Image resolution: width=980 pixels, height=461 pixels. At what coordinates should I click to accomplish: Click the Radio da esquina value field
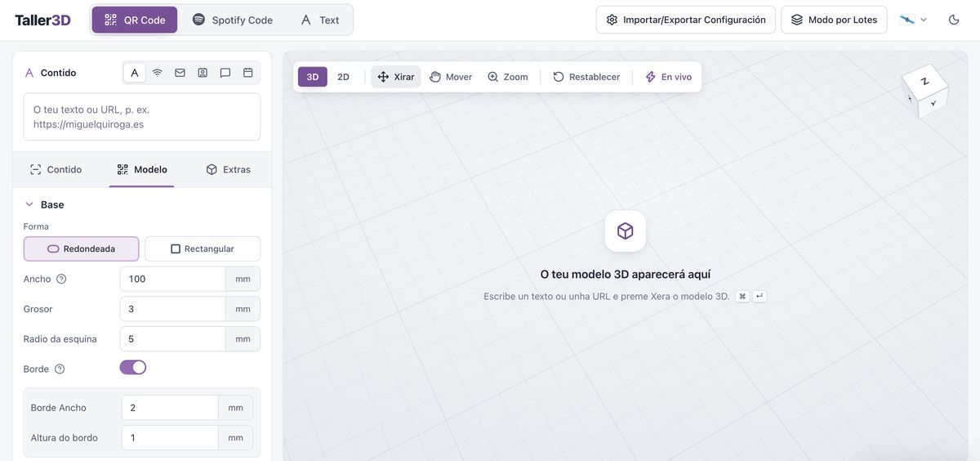point(173,339)
